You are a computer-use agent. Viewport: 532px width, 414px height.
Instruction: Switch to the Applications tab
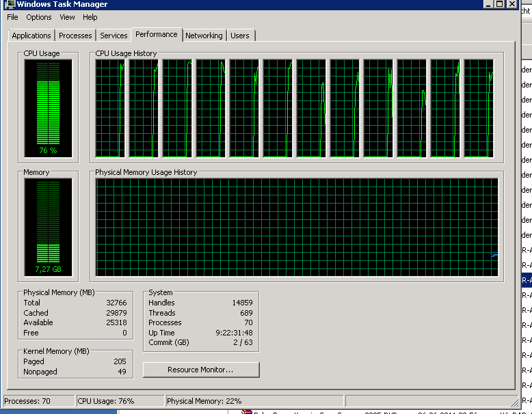point(31,36)
